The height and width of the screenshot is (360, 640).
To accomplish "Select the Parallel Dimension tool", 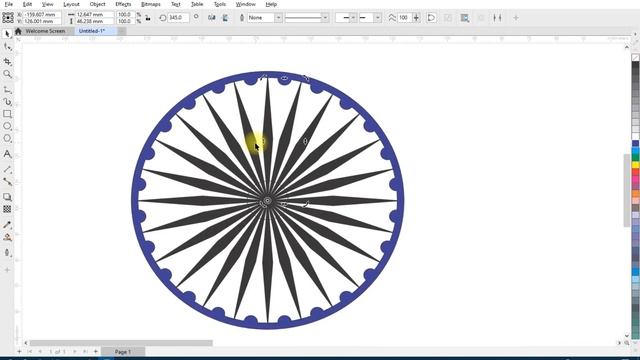I will pos(7,169).
